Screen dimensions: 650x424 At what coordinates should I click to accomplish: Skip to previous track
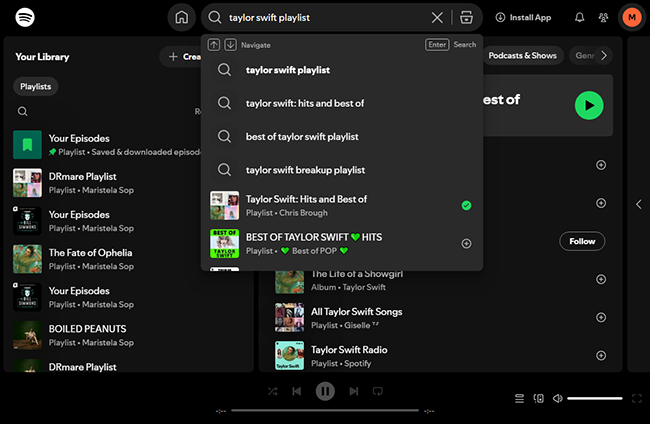pyautogui.click(x=297, y=391)
